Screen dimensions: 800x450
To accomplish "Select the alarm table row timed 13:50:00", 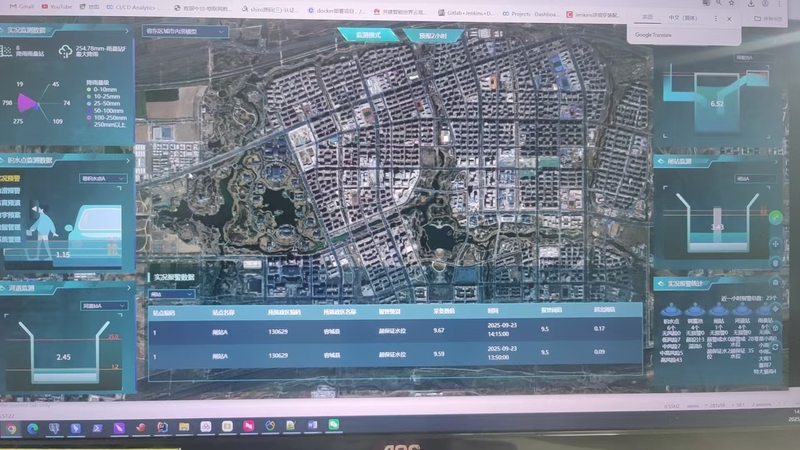I will point(395,354).
